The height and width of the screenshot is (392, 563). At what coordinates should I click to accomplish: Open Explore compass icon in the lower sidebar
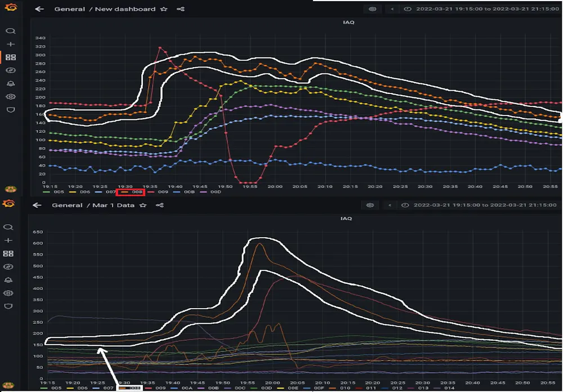[x=8, y=266]
